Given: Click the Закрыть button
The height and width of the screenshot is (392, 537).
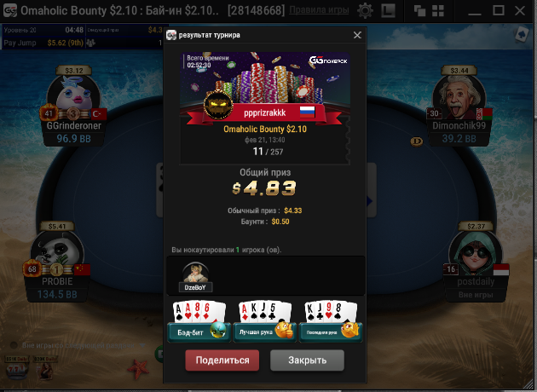Looking at the screenshot, I should [307, 360].
